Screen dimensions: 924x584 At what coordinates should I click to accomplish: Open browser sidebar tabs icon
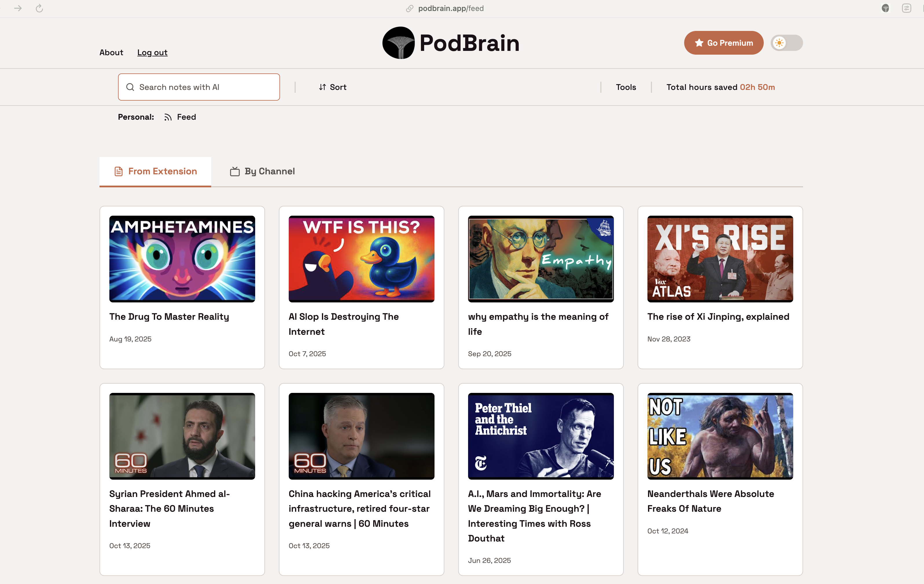pos(906,8)
